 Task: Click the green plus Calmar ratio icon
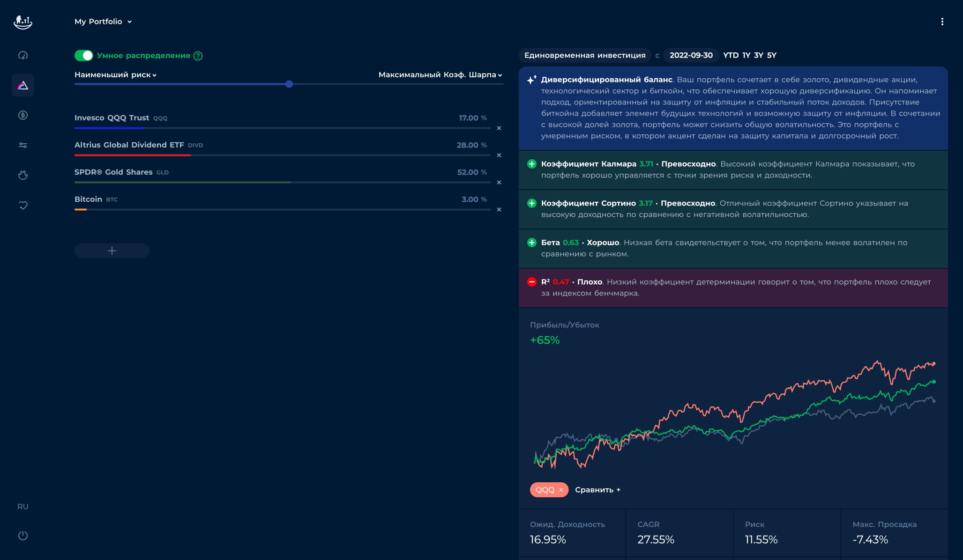532,164
